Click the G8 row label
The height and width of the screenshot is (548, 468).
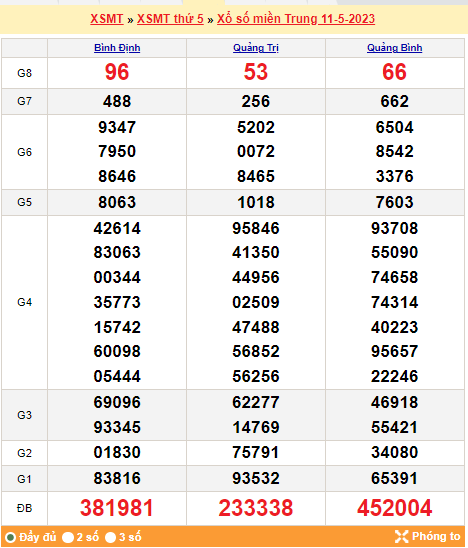(24, 73)
